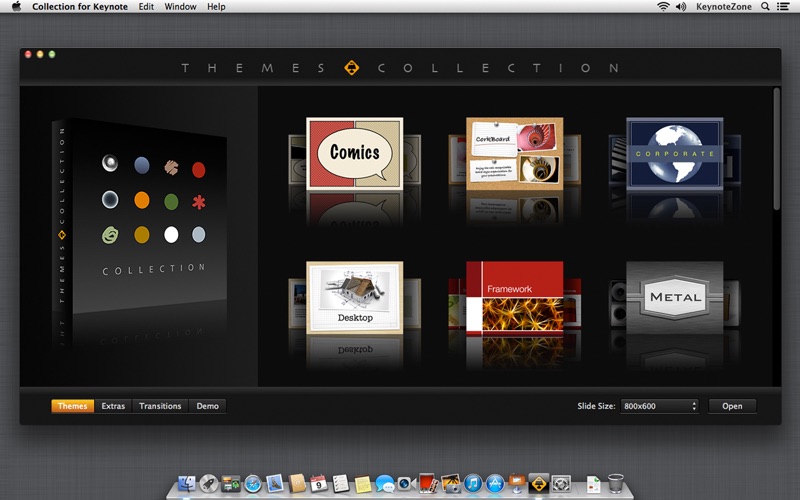
Task: Open the Collection for Keynote menu
Action: [80, 7]
